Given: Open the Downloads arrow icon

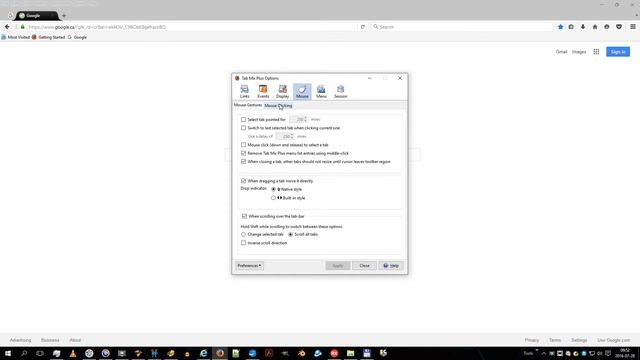Looking at the screenshot, I should [x=583, y=27].
